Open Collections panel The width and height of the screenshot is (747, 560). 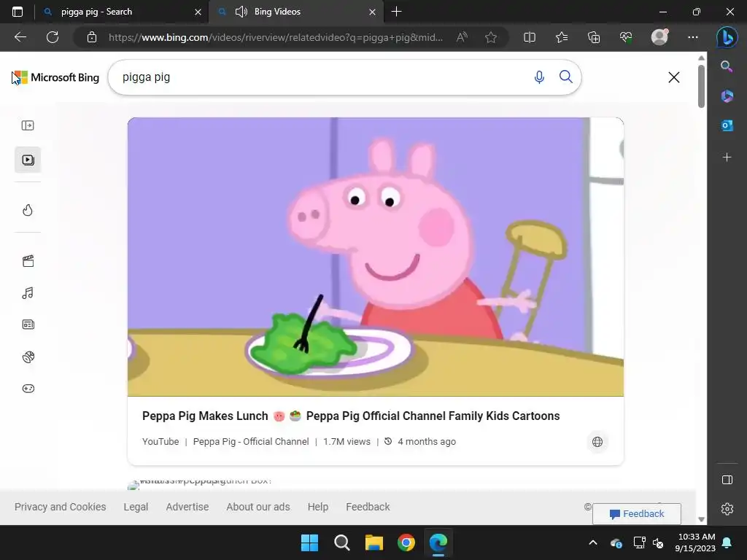[594, 37]
